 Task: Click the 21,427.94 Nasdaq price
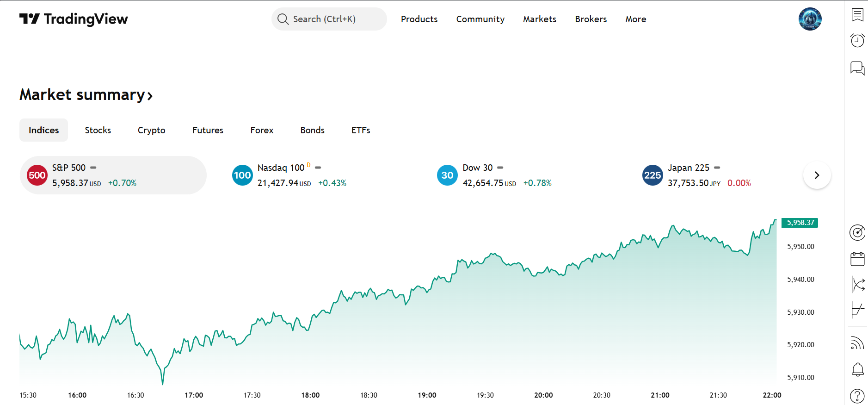(278, 183)
